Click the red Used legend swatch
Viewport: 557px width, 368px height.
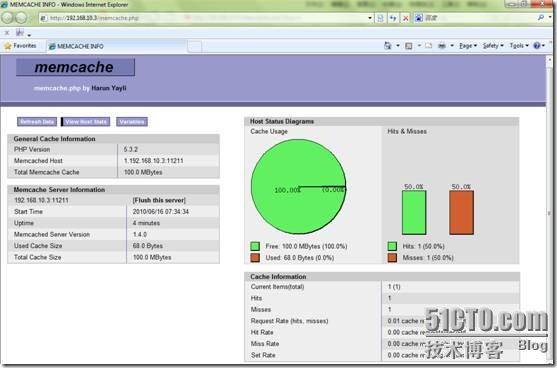click(255, 258)
